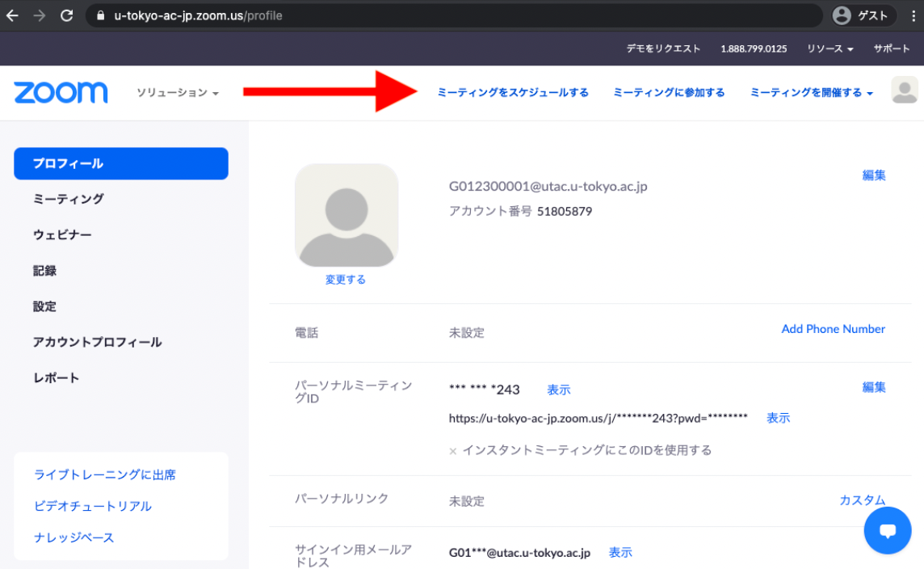Click デモをリクエスト link
The image size is (924, 569).
tap(663, 49)
